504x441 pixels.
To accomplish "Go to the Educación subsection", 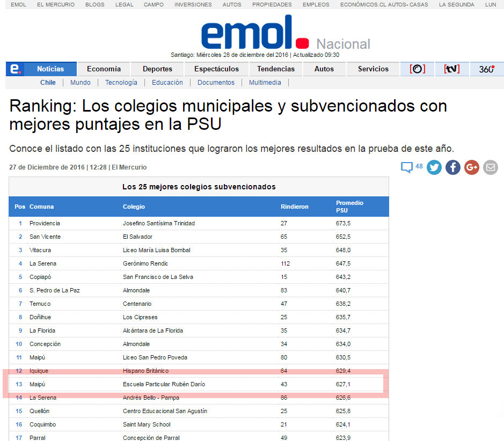I will (x=167, y=83).
